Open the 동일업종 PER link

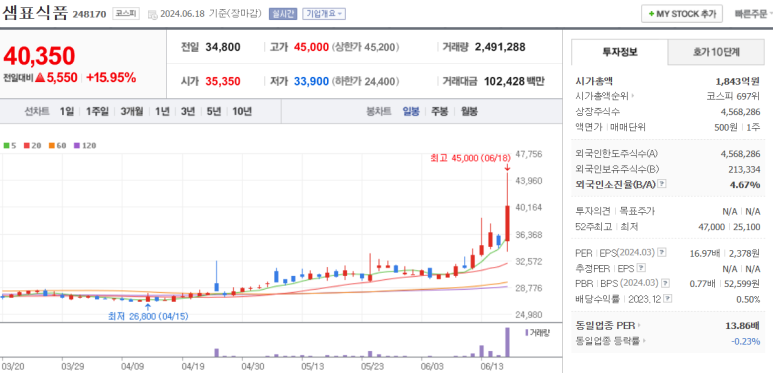608,325
